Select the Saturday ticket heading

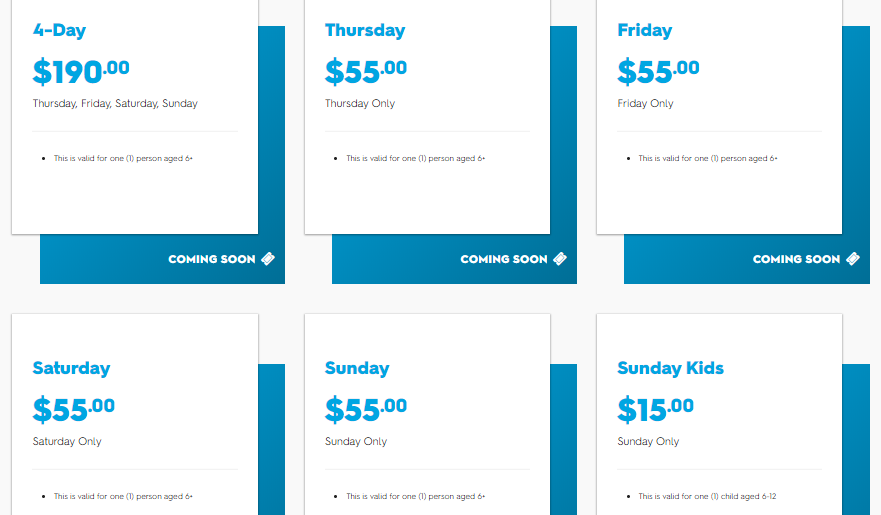coord(71,368)
